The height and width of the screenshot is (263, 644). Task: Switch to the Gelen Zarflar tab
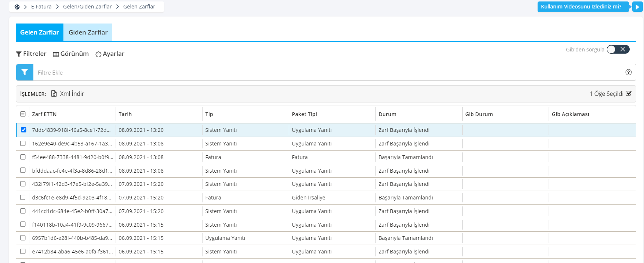pos(40,32)
